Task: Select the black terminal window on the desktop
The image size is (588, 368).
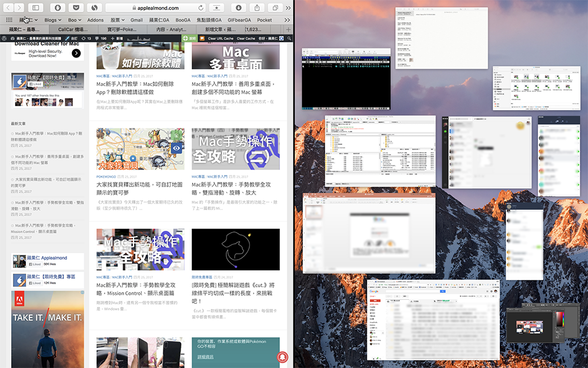Action: tap(346, 79)
